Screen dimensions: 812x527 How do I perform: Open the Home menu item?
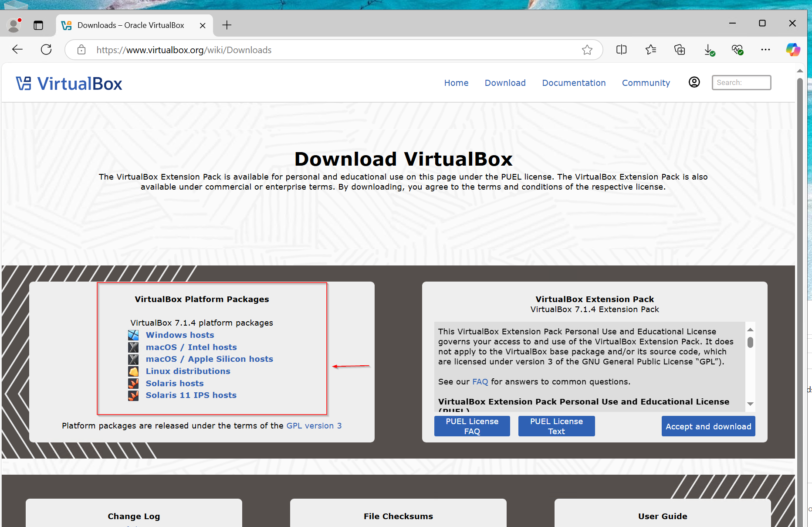[x=456, y=83]
